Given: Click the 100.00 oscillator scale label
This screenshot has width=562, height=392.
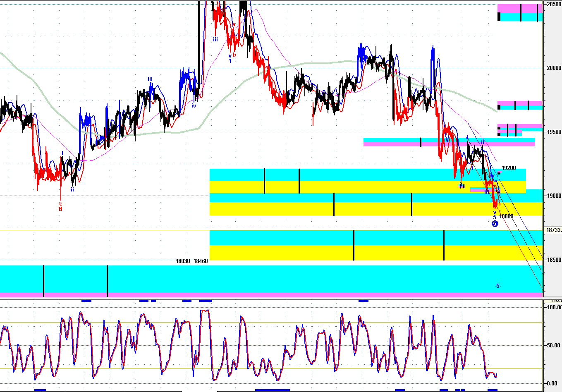Looking at the screenshot, I should pos(554,307).
